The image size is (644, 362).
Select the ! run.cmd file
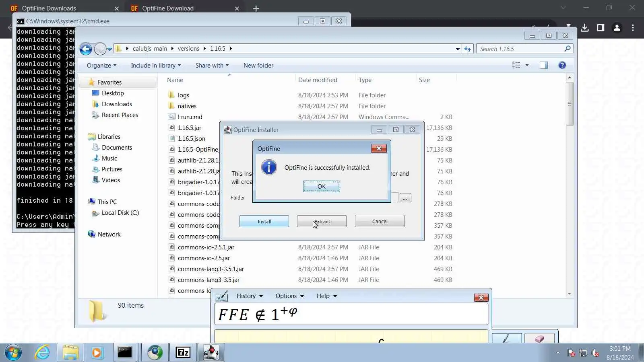[190, 117]
